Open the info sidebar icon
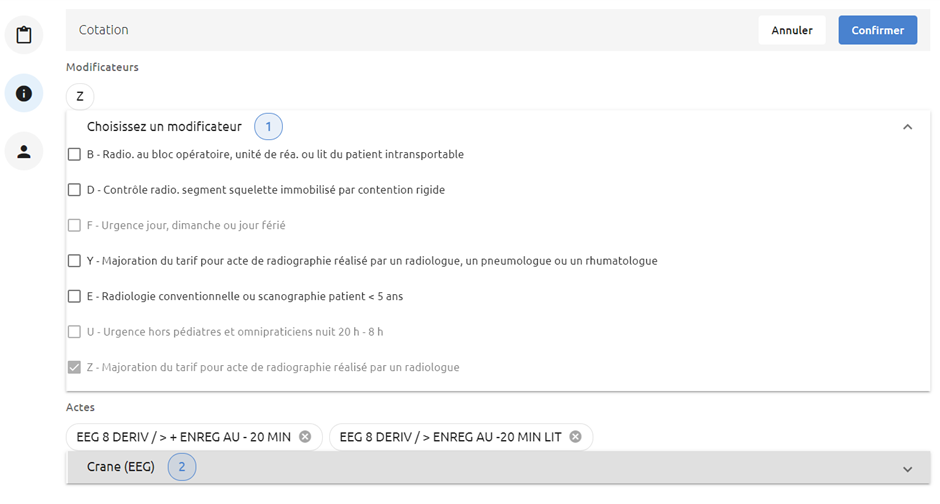940x504 pixels. (x=24, y=93)
